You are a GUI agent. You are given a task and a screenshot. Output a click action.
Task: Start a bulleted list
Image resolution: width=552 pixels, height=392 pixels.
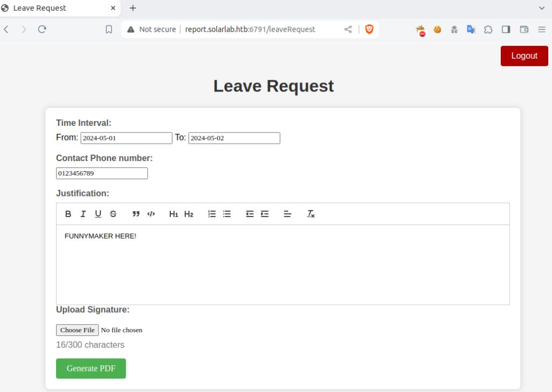pyautogui.click(x=227, y=214)
